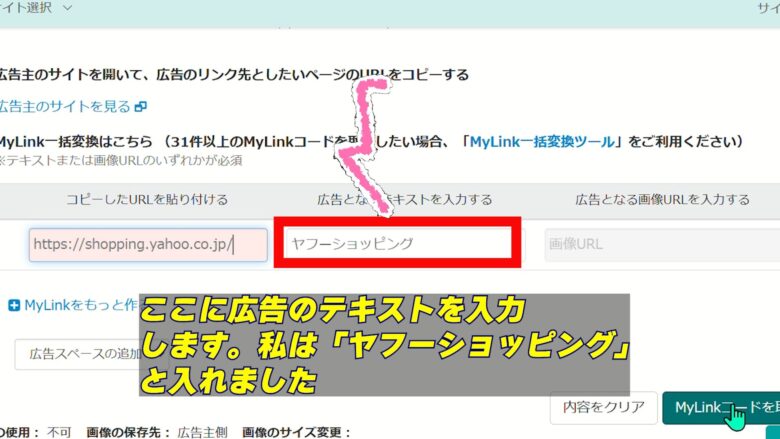Screen dimensions: 780x439
Task: Click the MyLinkコードを取得 button
Action: click(x=720, y=407)
